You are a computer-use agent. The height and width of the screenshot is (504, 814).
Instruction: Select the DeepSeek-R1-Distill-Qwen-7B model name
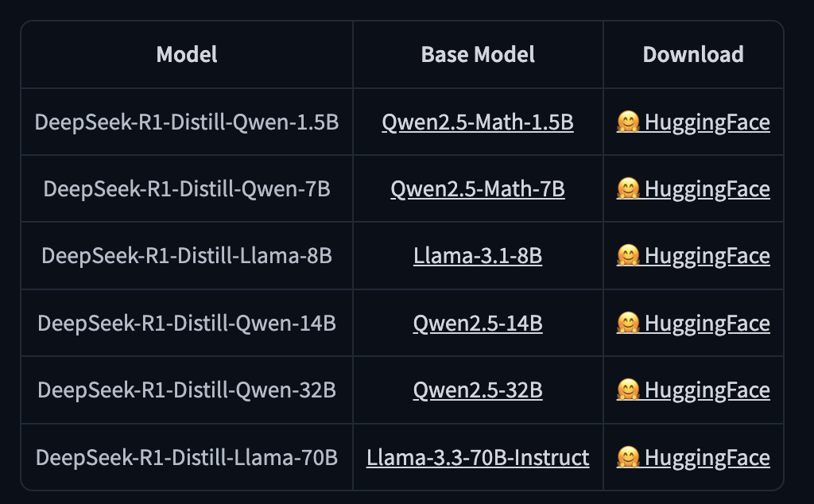[x=187, y=189]
